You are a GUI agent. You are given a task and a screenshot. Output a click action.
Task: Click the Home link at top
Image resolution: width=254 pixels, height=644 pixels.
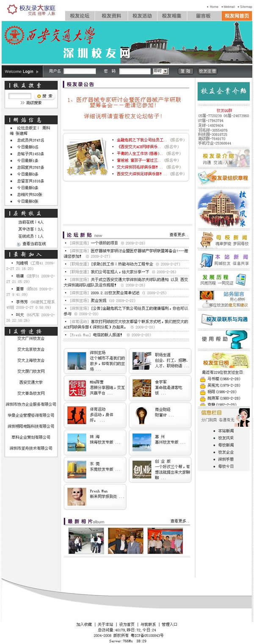click(214, 7)
